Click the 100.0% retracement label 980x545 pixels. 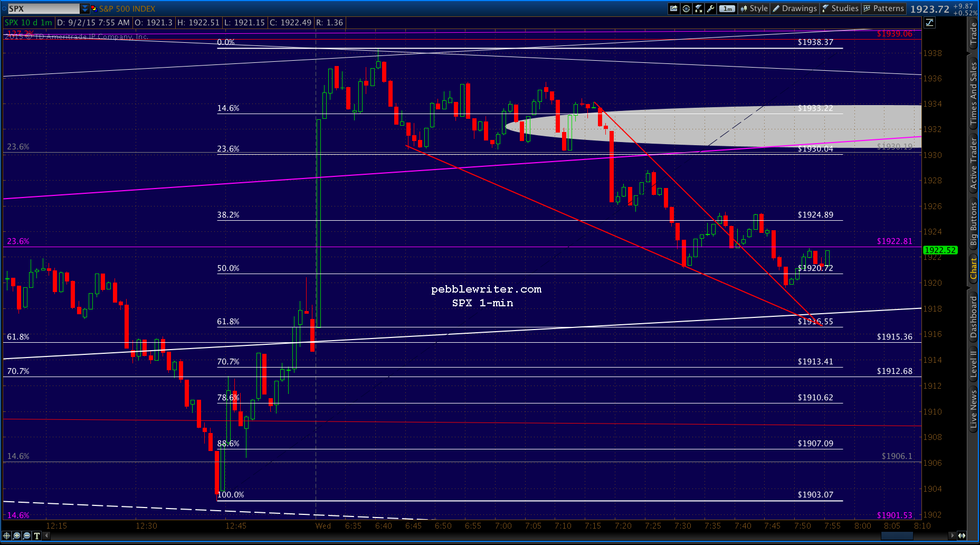tap(231, 495)
